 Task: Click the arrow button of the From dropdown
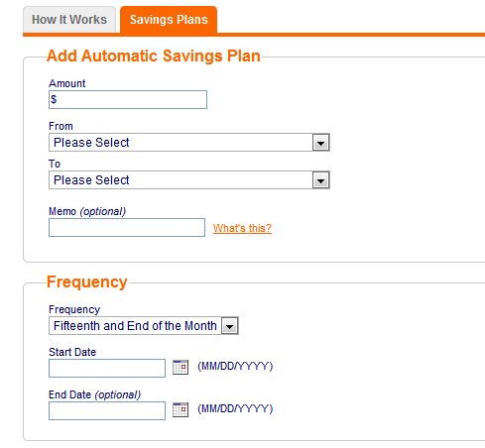(x=320, y=143)
